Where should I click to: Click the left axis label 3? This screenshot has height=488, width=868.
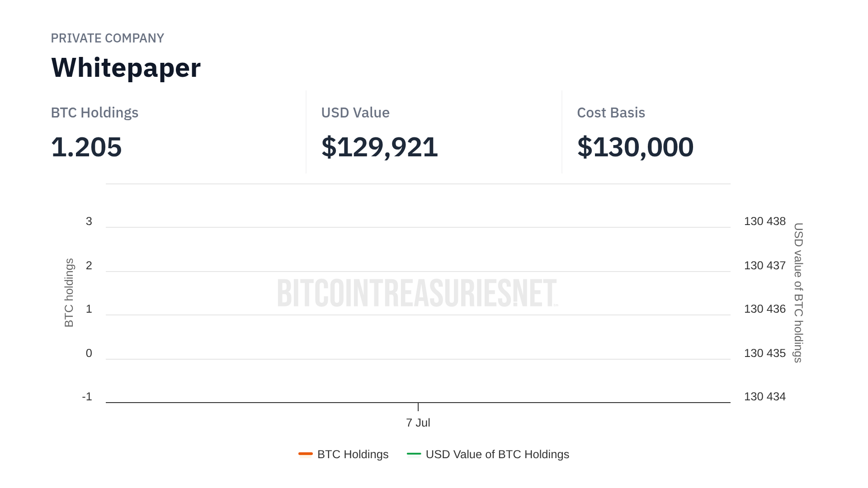[89, 221]
